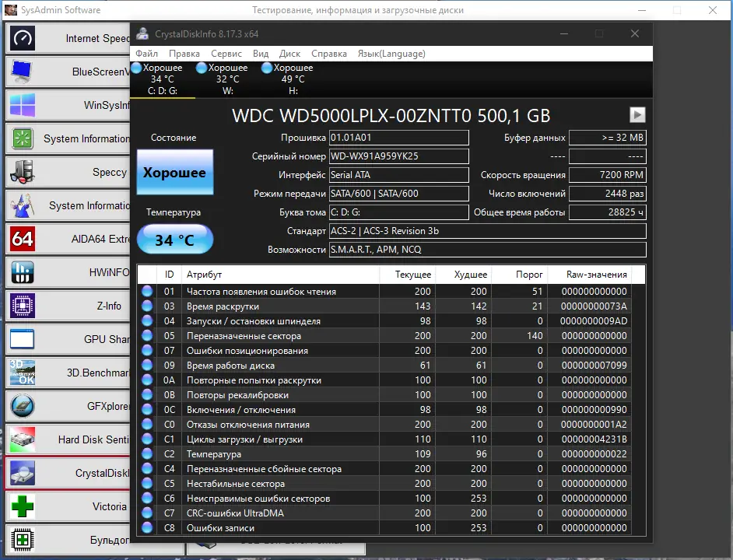Open the Z-Info chip icon
The image size is (733, 560).
coord(22,306)
